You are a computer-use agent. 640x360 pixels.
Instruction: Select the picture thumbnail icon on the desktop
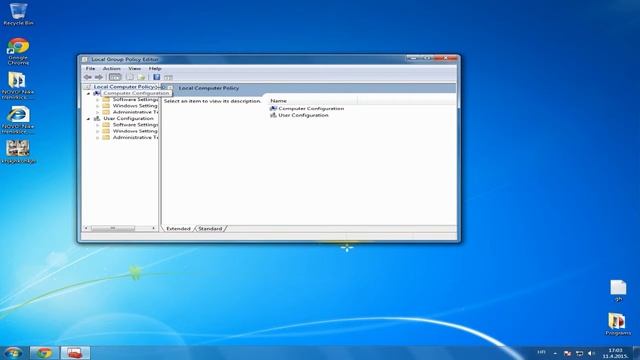18,152
